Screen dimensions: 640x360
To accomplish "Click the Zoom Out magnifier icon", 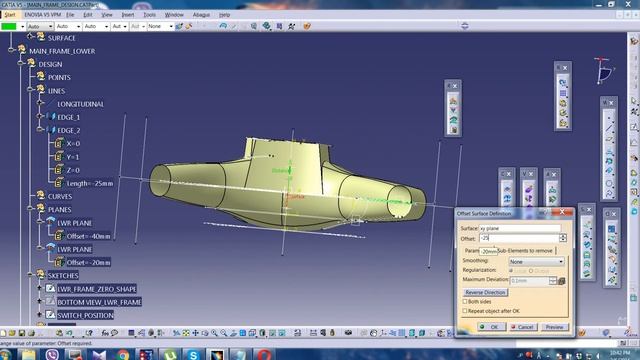I will [x=224, y=333].
